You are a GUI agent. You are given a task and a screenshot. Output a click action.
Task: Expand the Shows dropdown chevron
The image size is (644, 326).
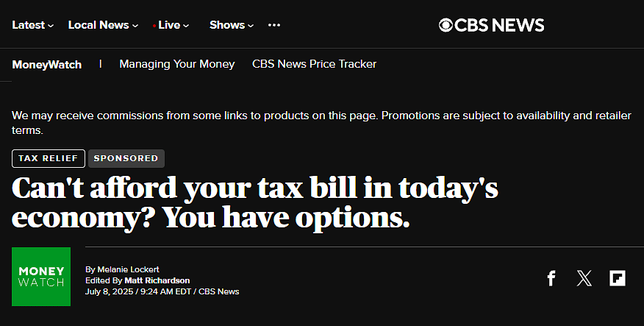[x=251, y=26]
